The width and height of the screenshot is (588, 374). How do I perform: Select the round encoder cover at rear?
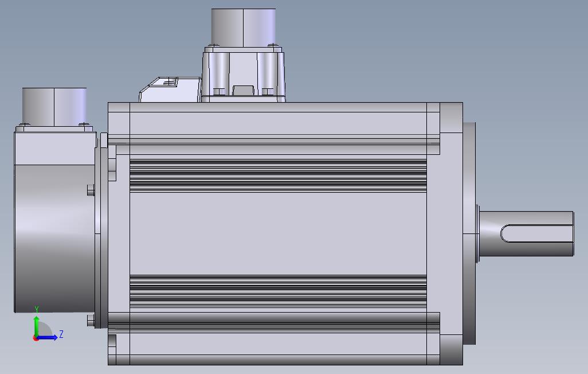55,239
